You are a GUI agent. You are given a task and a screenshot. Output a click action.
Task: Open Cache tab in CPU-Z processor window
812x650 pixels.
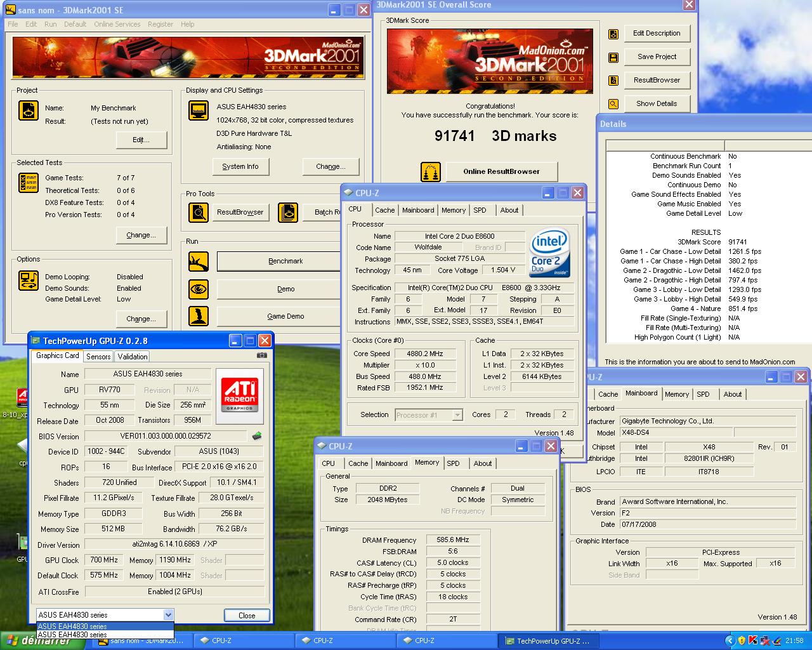tap(384, 210)
